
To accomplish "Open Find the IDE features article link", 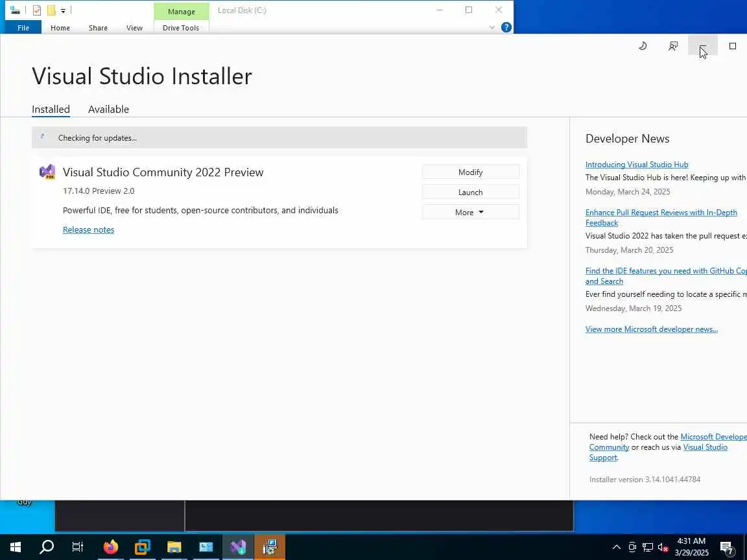I will (666, 275).
